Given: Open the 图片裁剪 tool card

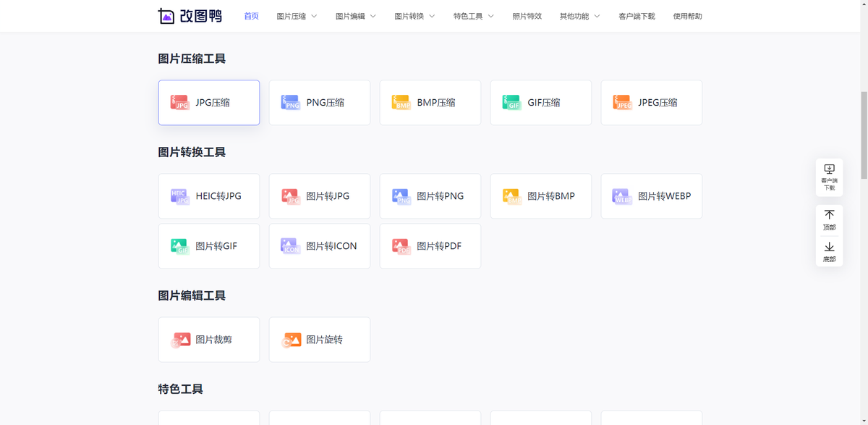Looking at the screenshot, I should point(209,340).
